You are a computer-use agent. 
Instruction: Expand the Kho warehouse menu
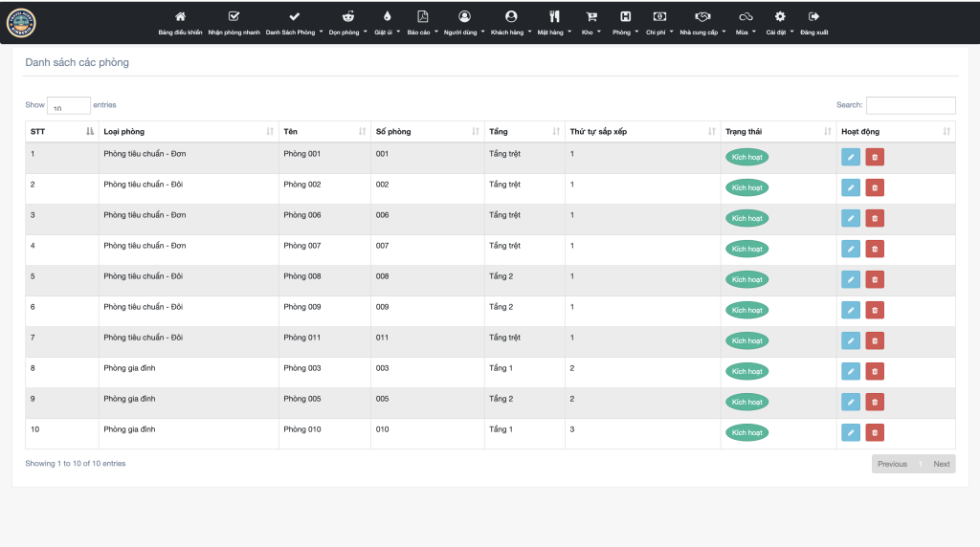coord(590,23)
